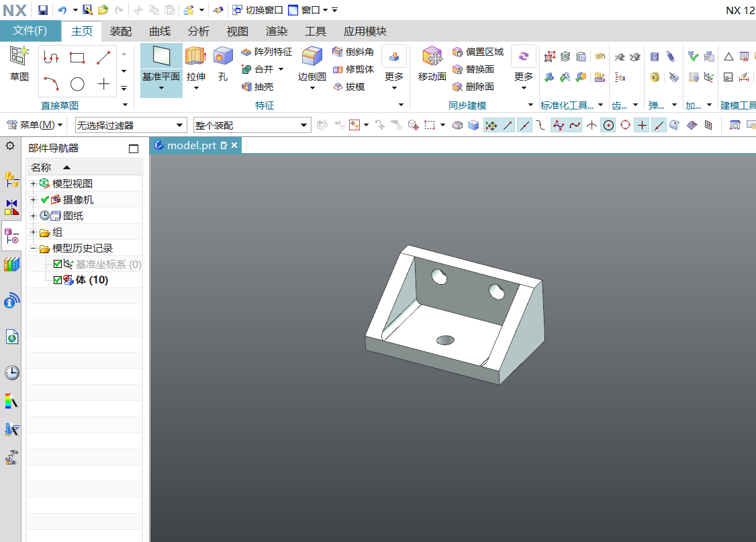Viewport: 756px width, 542px height.
Task: Click the 保存 (Save) checkbox-style toolbar toggle
Action: click(42, 9)
